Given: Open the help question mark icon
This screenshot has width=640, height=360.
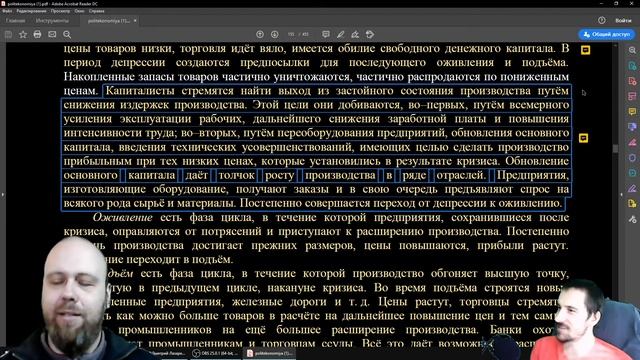Looking at the screenshot, I should tap(602, 20).
